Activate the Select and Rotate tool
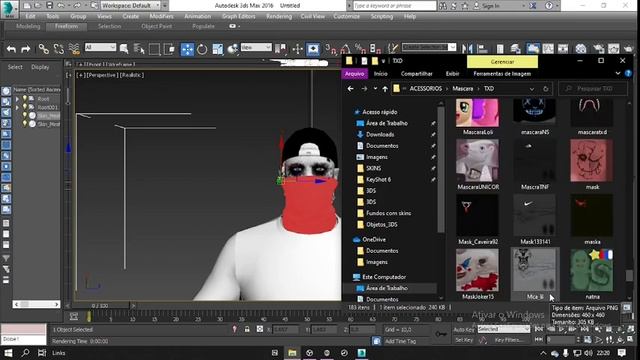The height and width of the screenshot is (360, 640). (202, 49)
